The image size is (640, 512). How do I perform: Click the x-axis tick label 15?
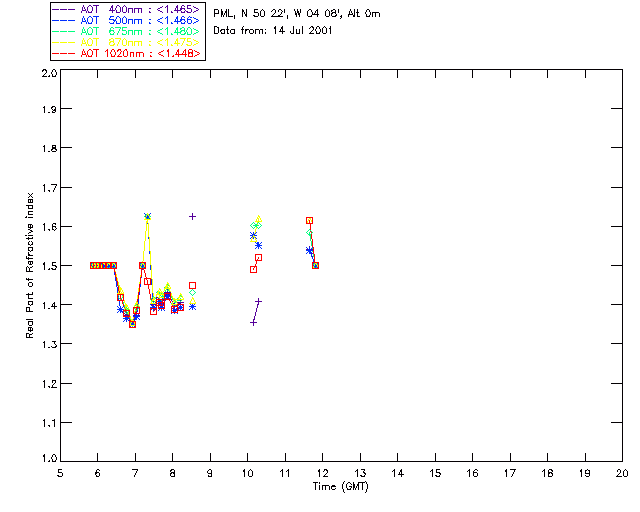[x=435, y=473]
